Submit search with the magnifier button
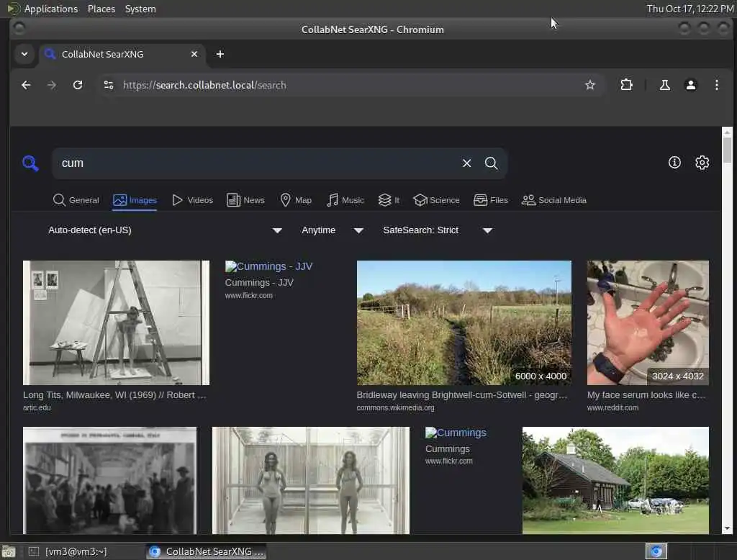Image resolution: width=737 pixels, height=560 pixels. [x=491, y=163]
